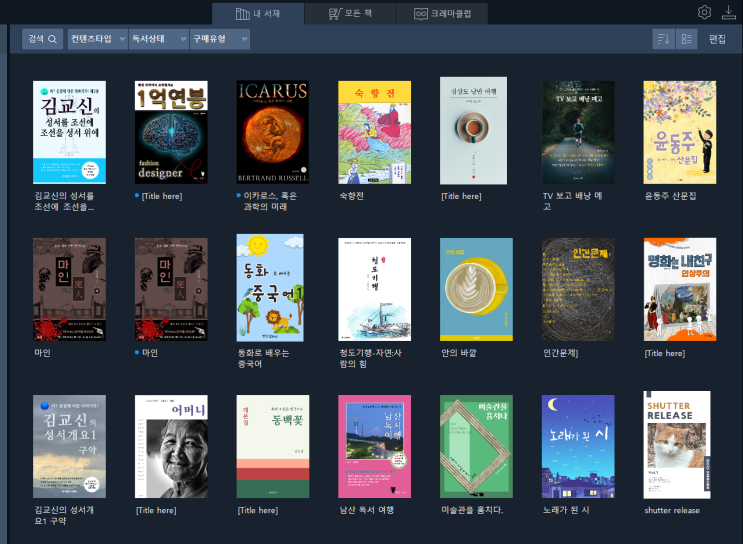Expand the 구매유형 dropdown
Image resolution: width=743 pixels, height=544 pixels.
click(x=220, y=39)
